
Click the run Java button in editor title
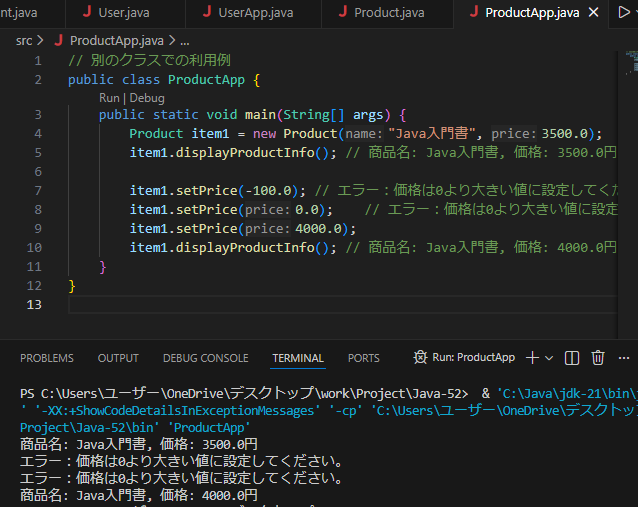point(624,13)
